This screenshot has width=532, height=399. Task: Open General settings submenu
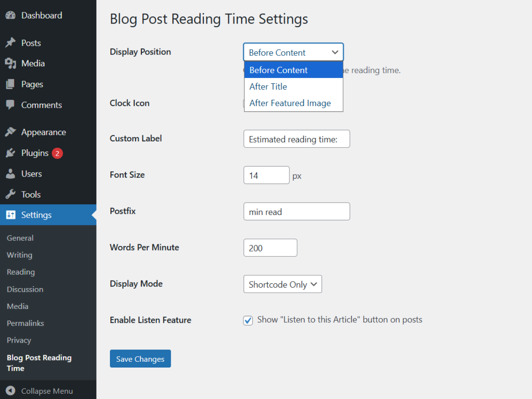[x=20, y=238]
